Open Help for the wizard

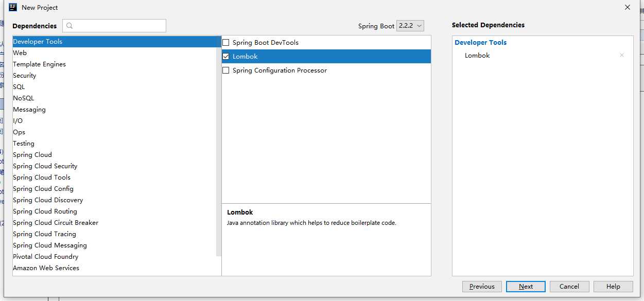(613, 287)
